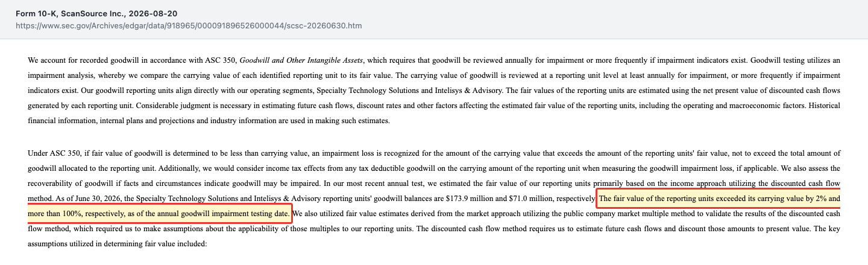
Task: Open the sec.gov Archives URL link
Action: click(189, 26)
